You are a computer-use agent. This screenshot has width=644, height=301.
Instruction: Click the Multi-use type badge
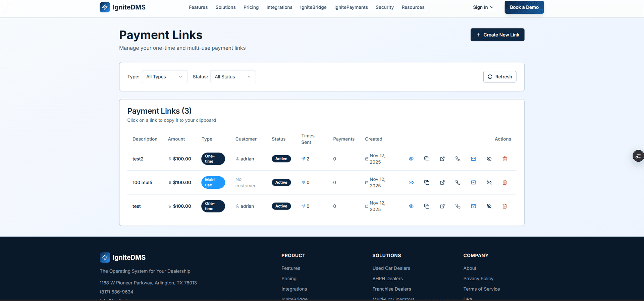click(x=213, y=183)
